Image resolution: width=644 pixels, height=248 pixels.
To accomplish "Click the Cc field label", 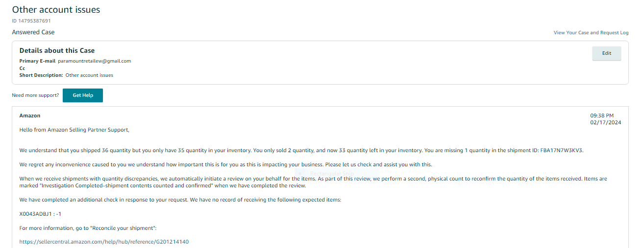I will click(x=22, y=68).
